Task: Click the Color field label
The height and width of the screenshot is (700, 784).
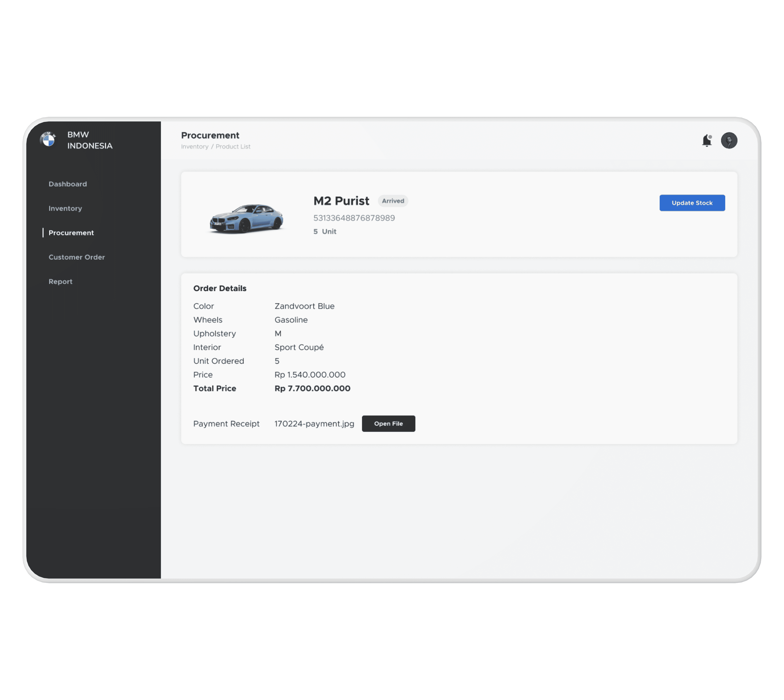Action: click(204, 306)
